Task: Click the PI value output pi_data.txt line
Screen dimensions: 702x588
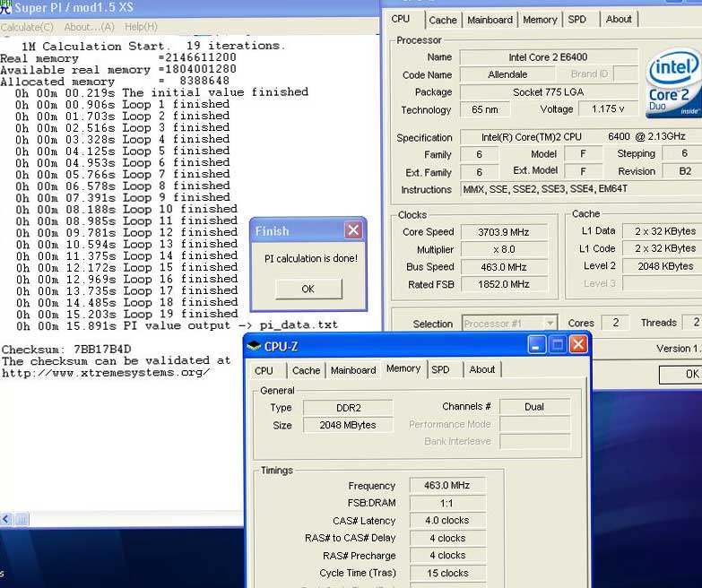Action: (177, 325)
